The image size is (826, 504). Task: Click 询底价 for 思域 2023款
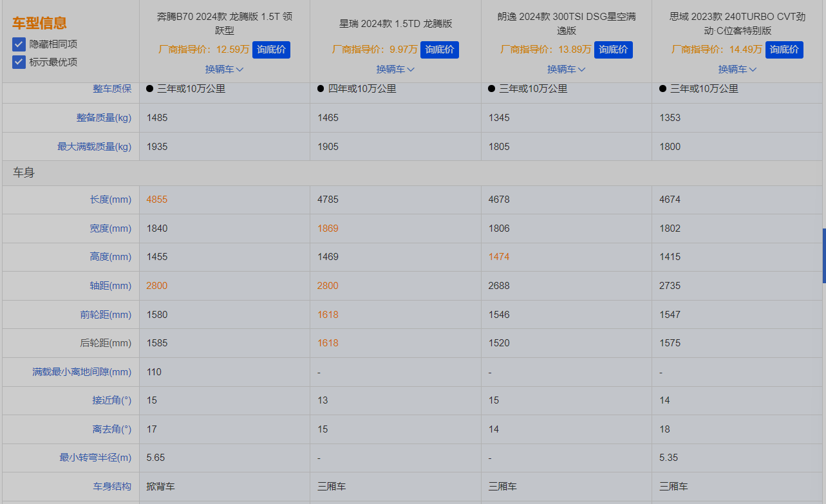tap(784, 50)
